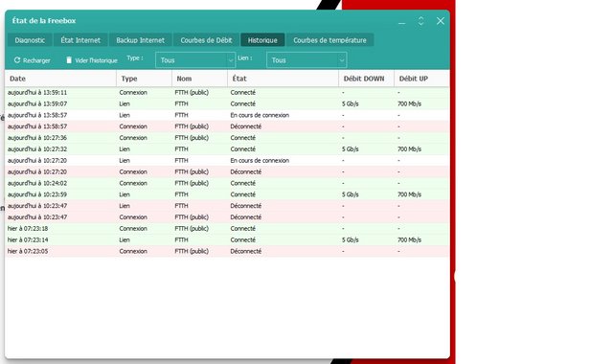Close the État de la Freebox window

pos(441,21)
